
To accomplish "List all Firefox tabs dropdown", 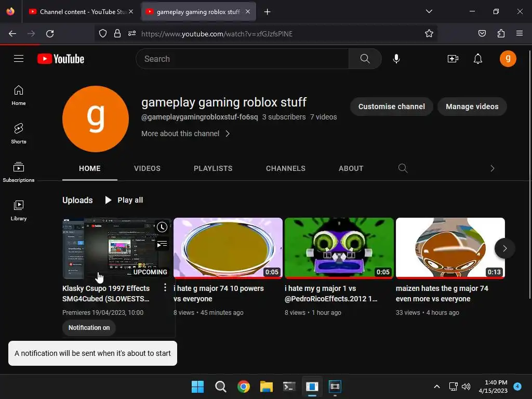I will coord(429,11).
